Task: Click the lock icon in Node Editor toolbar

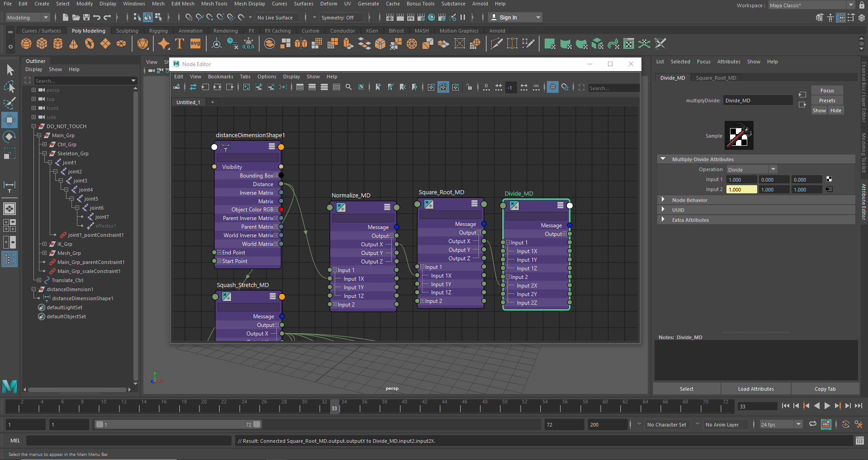Action: point(470,87)
